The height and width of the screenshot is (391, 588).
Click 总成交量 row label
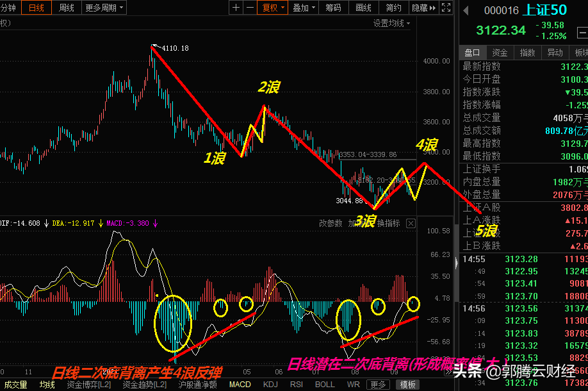[482, 118]
